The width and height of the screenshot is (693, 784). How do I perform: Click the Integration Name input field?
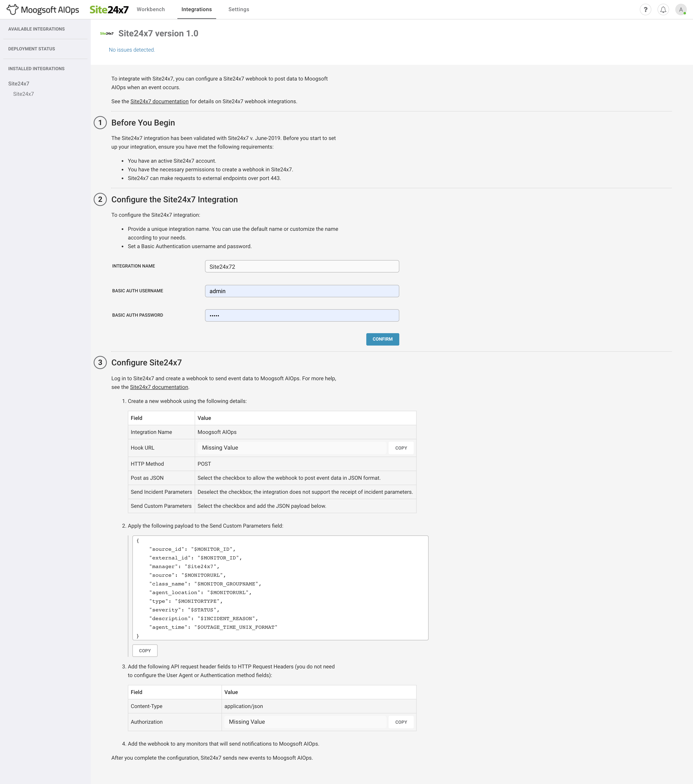(x=302, y=266)
